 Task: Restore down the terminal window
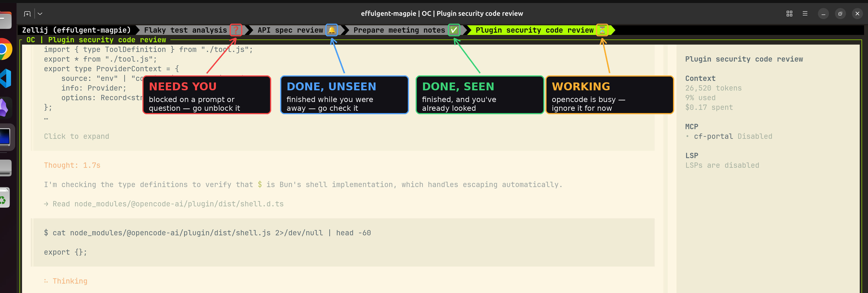click(x=840, y=14)
